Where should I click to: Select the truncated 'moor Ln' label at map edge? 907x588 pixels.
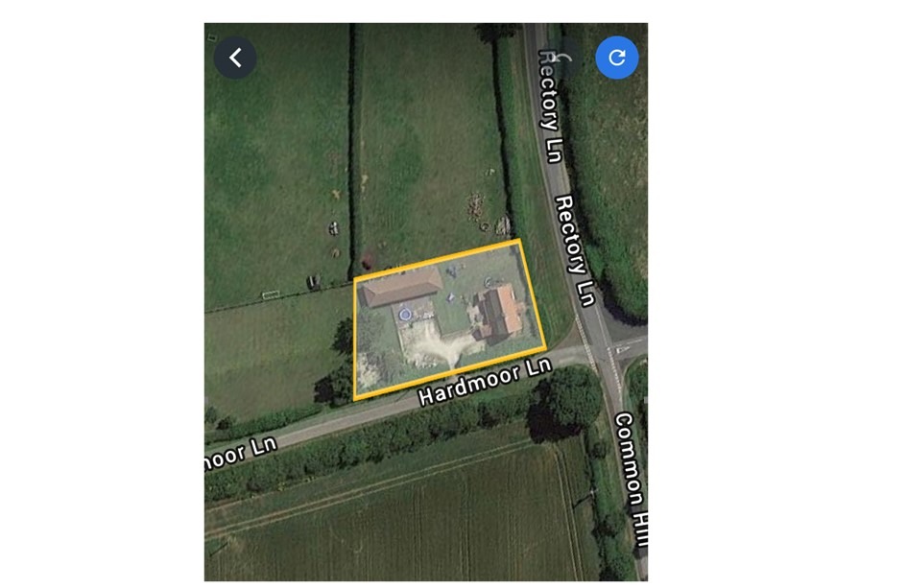[241, 454]
